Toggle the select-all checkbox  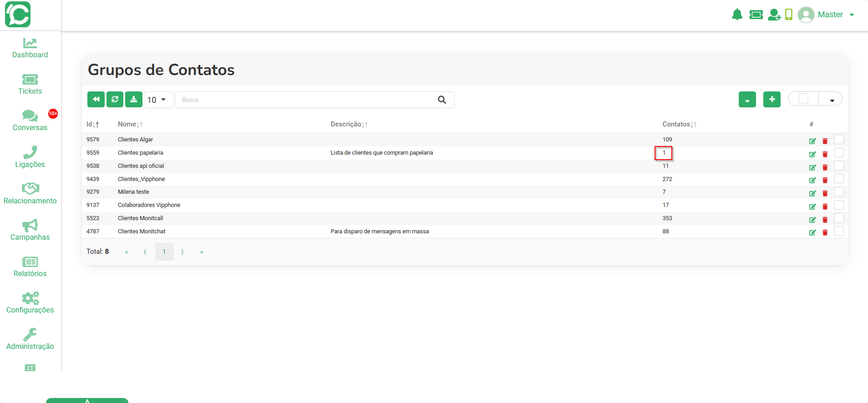[803, 99]
